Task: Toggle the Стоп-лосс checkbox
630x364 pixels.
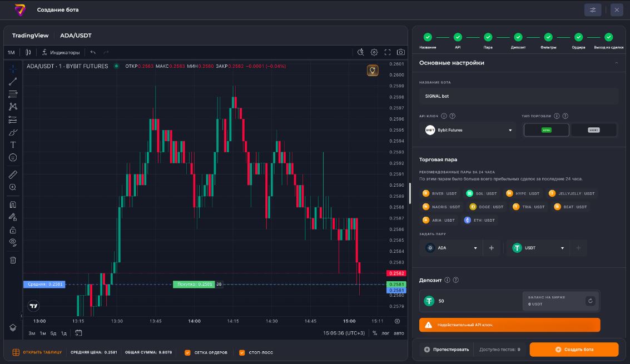Action: (242, 352)
